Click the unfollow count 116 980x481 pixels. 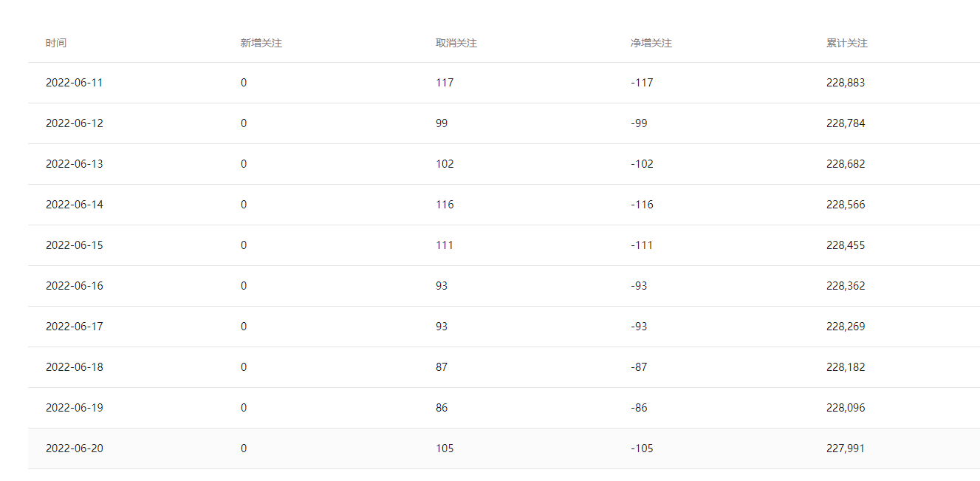445,205
